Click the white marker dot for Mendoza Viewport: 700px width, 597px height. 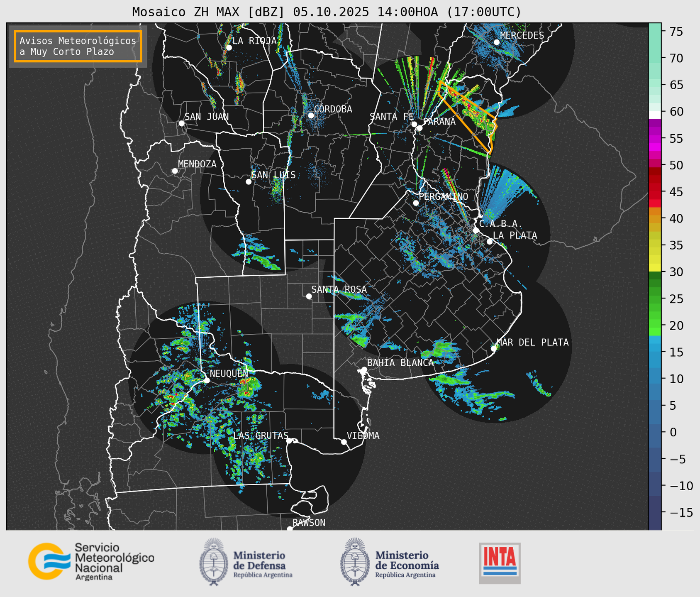tap(175, 171)
